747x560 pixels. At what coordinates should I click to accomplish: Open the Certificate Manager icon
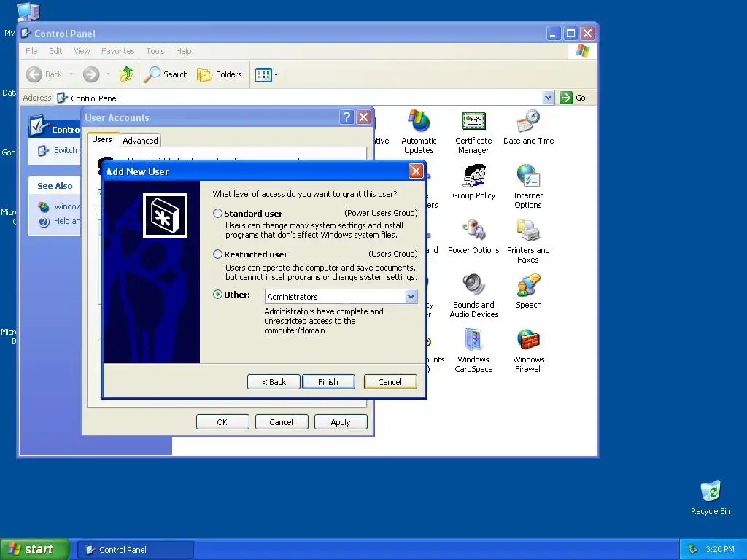[473, 132]
